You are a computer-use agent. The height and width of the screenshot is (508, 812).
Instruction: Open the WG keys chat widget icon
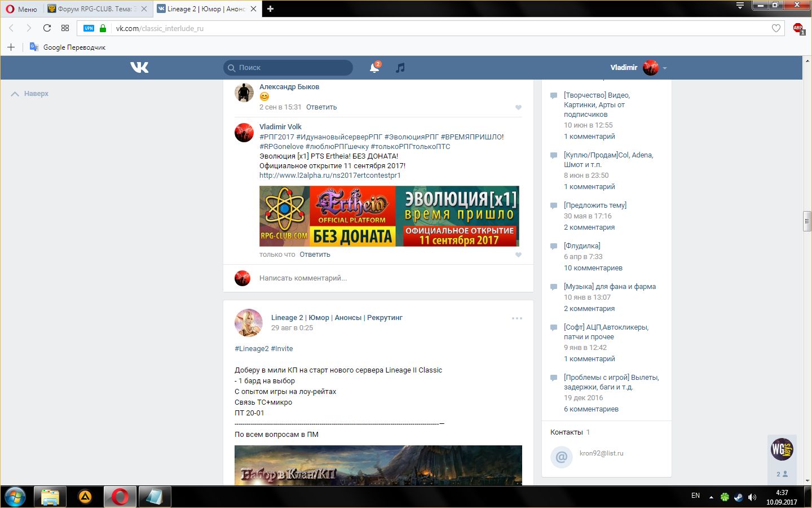(782, 449)
